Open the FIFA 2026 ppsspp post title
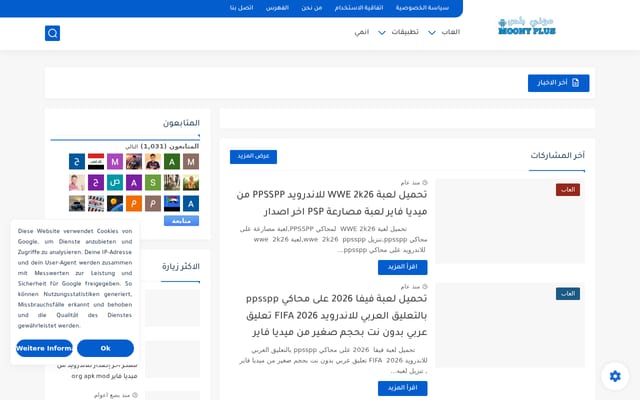The image size is (640, 400). click(x=336, y=316)
